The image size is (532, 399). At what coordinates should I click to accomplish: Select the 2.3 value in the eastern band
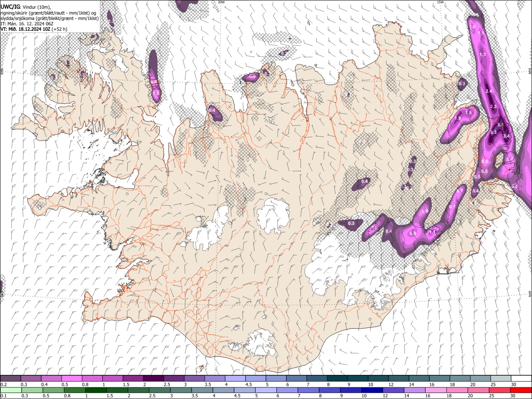point(493,107)
